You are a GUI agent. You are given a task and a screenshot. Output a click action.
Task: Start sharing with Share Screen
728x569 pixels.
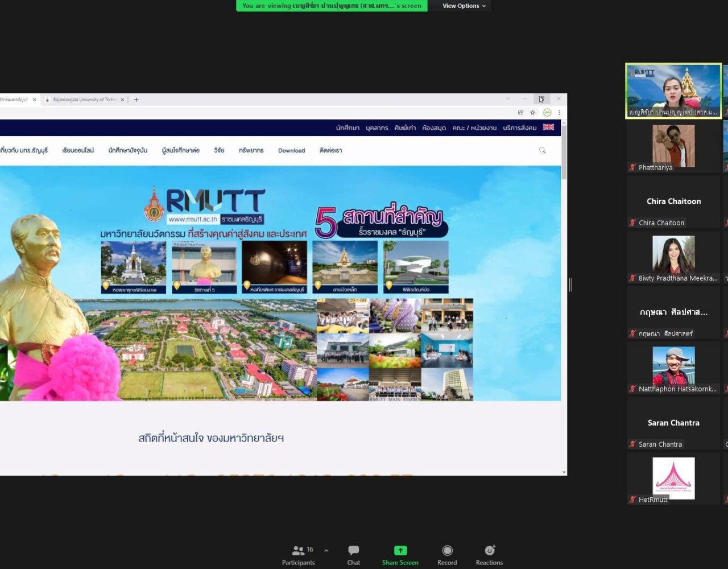pyautogui.click(x=400, y=555)
